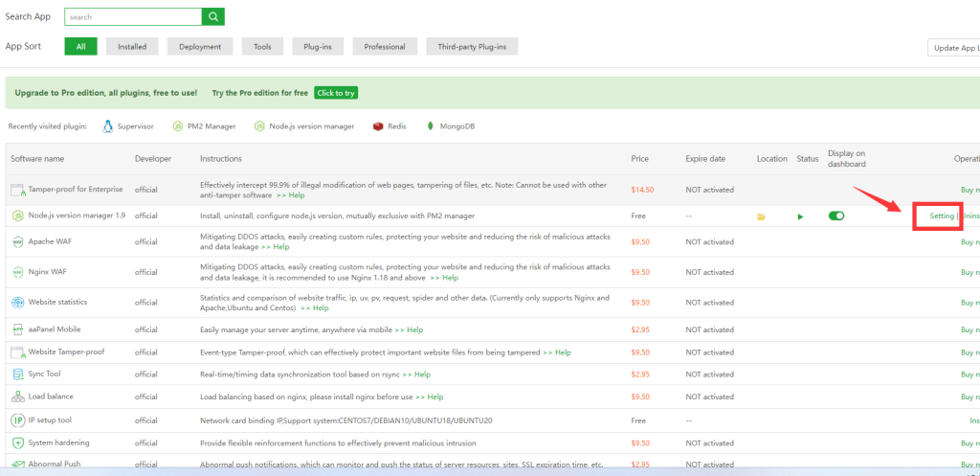The height and width of the screenshot is (476, 980).
Task: Click the Expire date column header
Action: pyautogui.click(x=705, y=159)
